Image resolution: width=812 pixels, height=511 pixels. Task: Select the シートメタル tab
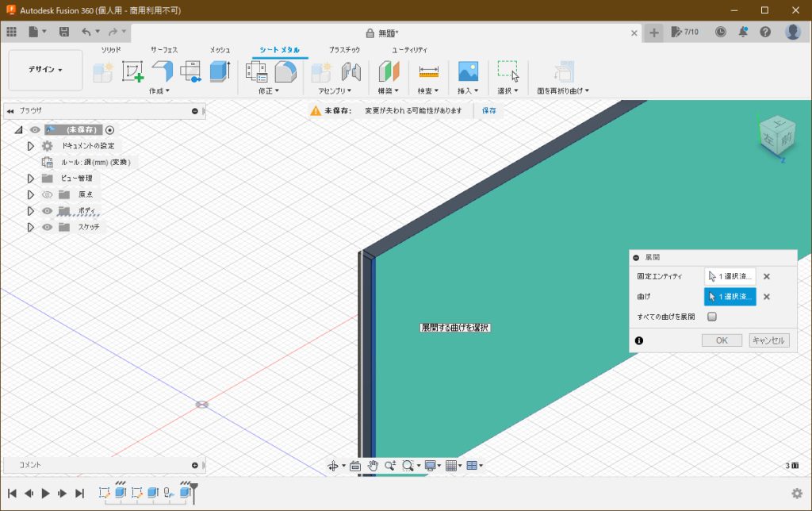[x=280, y=50]
